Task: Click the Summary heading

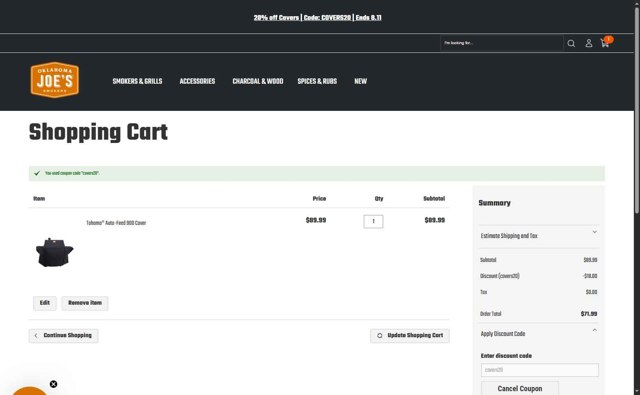Action: pos(494,203)
